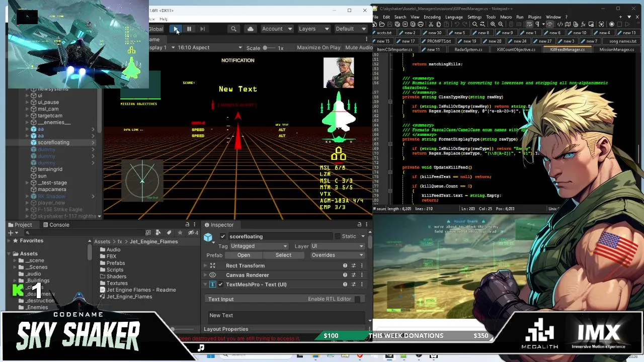Open Unity search magnifier icon
Screen dimensions: 644x362
233,29
